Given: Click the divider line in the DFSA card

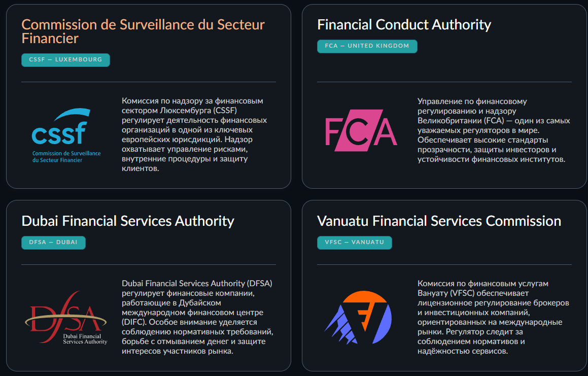Looking at the screenshot, I should click(x=149, y=264).
